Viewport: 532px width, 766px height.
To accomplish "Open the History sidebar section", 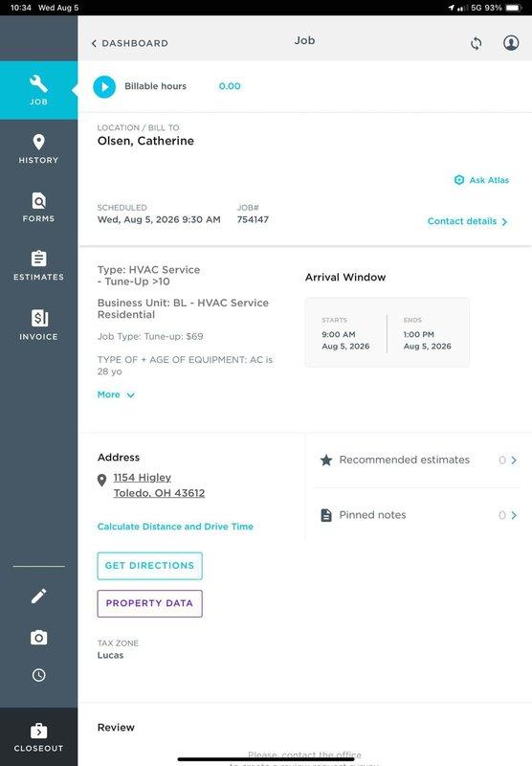I will coord(38,149).
